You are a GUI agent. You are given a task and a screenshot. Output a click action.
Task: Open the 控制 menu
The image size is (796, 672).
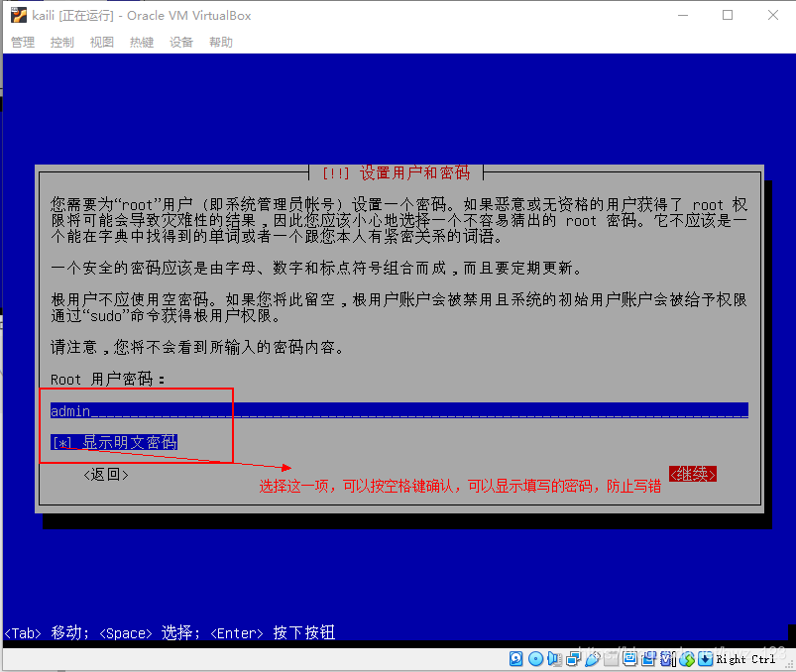click(61, 43)
